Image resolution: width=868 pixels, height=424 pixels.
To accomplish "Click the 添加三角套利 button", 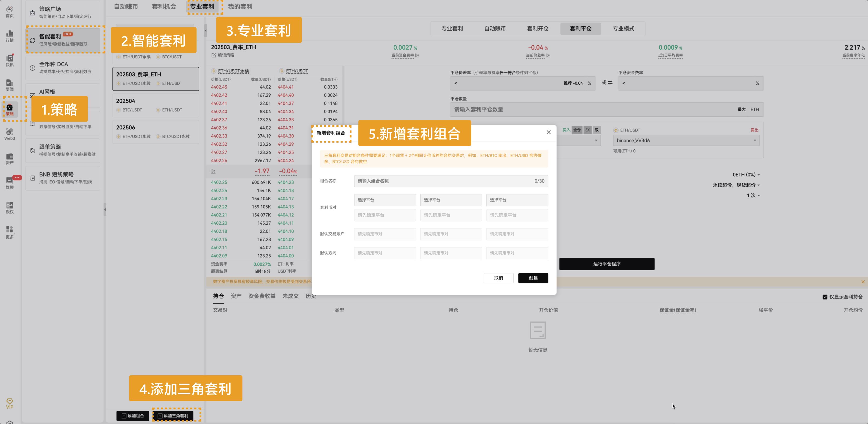I will click(173, 416).
